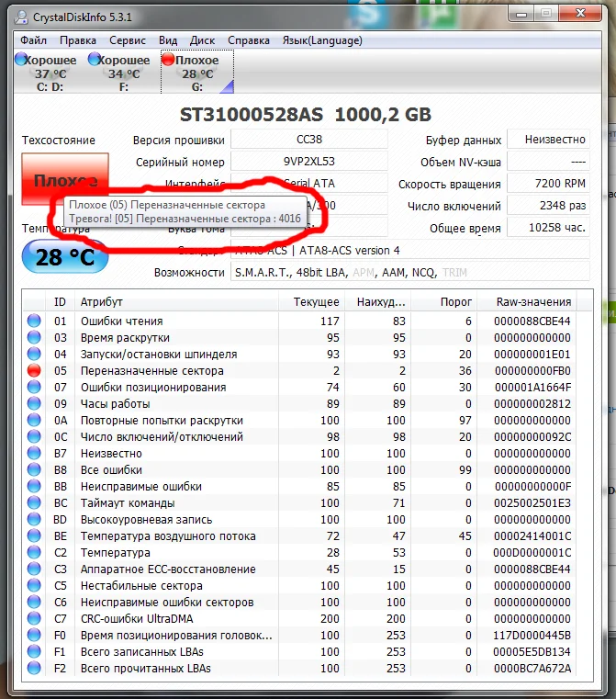Select the Время позиционирования головок... row text
616x699 pixels.
[176, 635]
